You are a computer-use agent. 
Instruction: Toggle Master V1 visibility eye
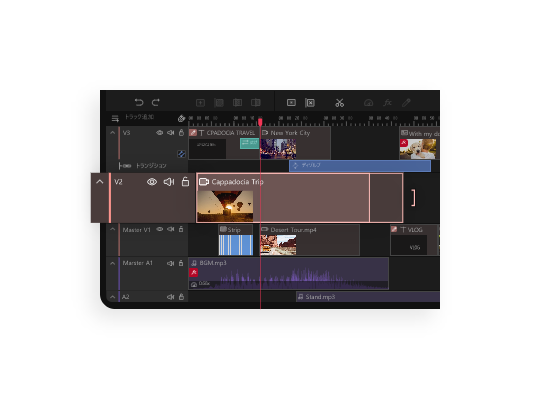tap(159, 229)
